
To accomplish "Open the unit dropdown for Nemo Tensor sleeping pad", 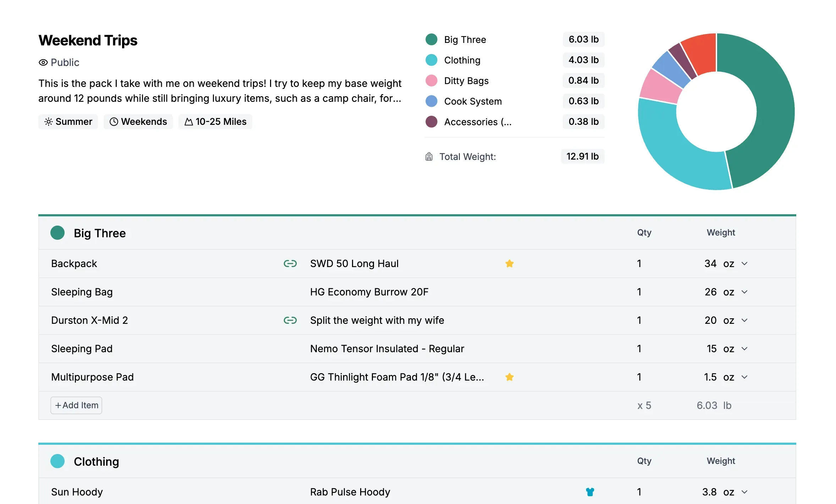I will (x=744, y=348).
